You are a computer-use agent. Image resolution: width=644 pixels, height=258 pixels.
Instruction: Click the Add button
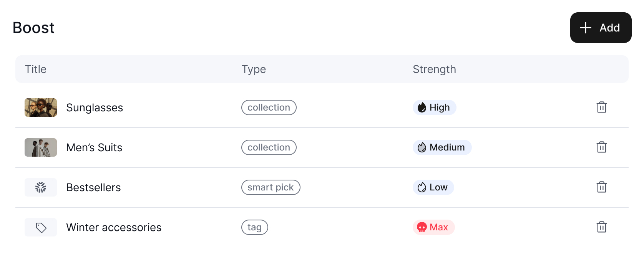601,28
